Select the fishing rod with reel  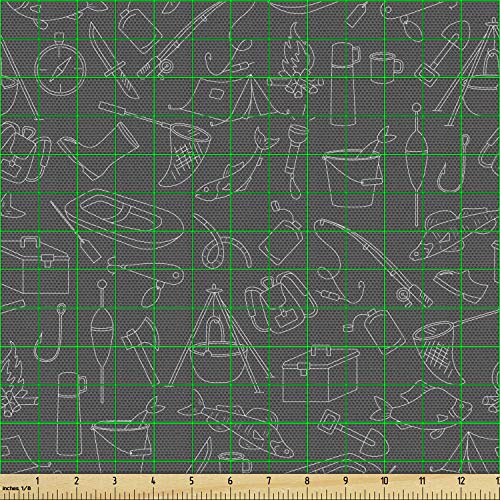(373, 262)
